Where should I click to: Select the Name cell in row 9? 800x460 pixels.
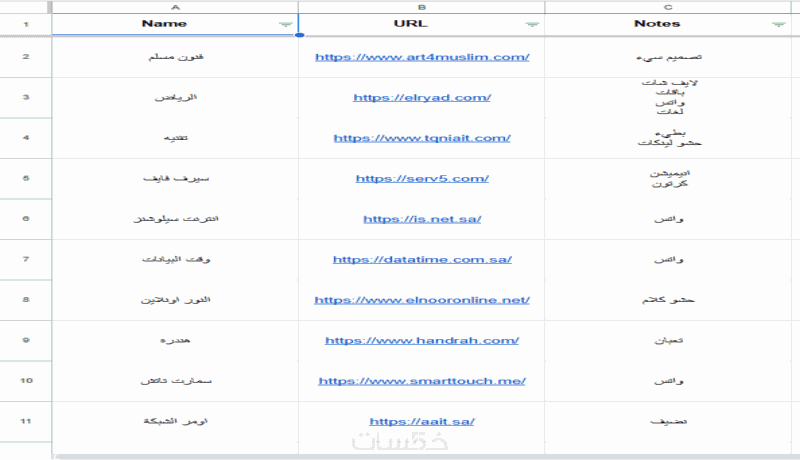pos(175,340)
